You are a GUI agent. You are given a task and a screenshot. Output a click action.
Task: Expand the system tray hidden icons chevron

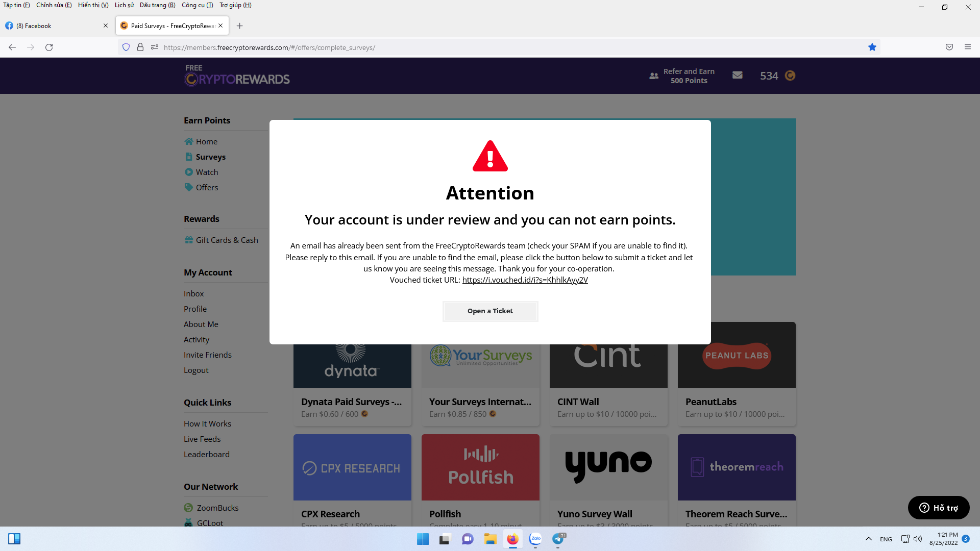click(x=868, y=539)
